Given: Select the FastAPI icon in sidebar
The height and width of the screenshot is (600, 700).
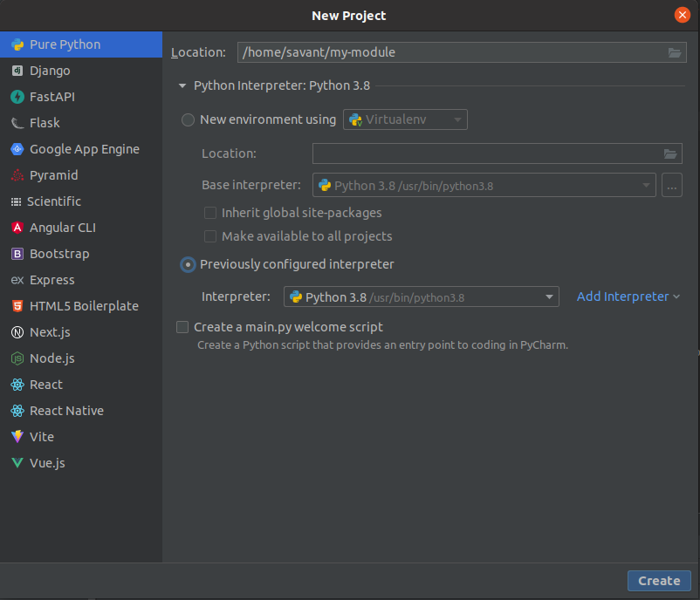Looking at the screenshot, I should pyautogui.click(x=17, y=97).
